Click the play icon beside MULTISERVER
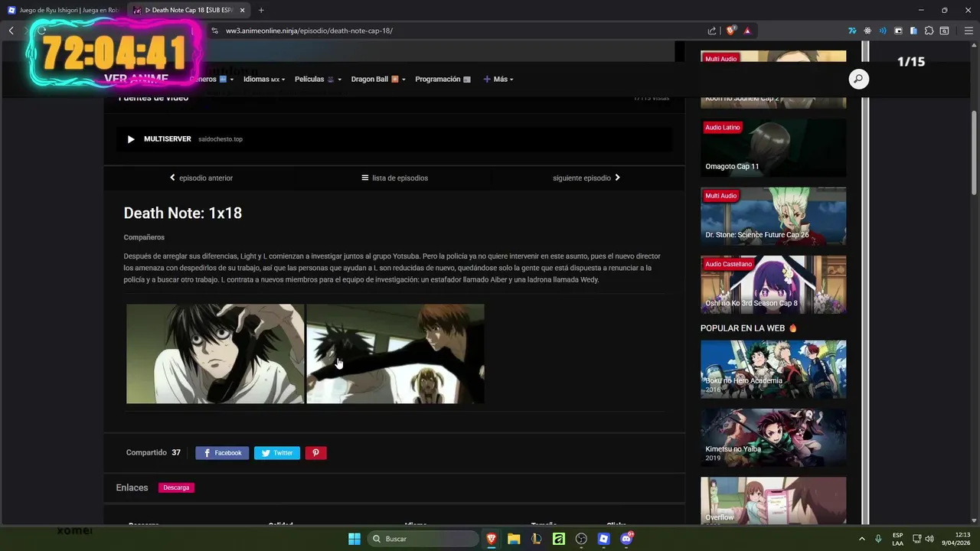The width and height of the screenshot is (980, 551). click(131, 139)
